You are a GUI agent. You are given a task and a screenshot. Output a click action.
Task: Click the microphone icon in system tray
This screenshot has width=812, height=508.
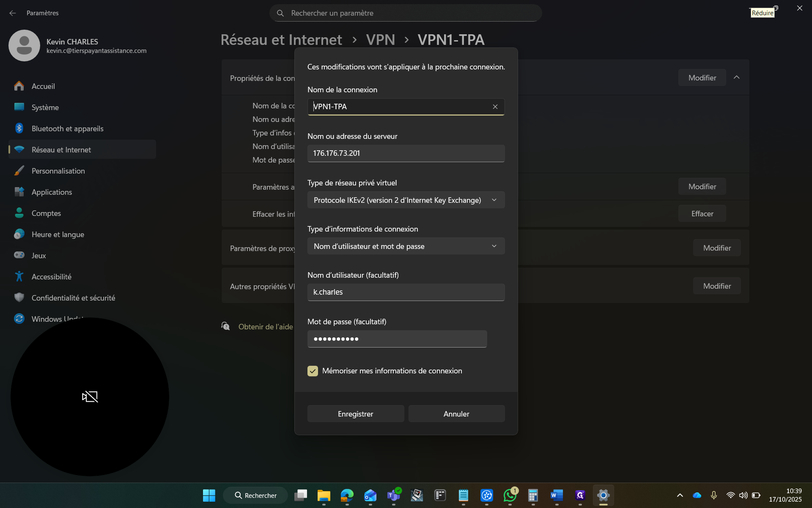714,495
